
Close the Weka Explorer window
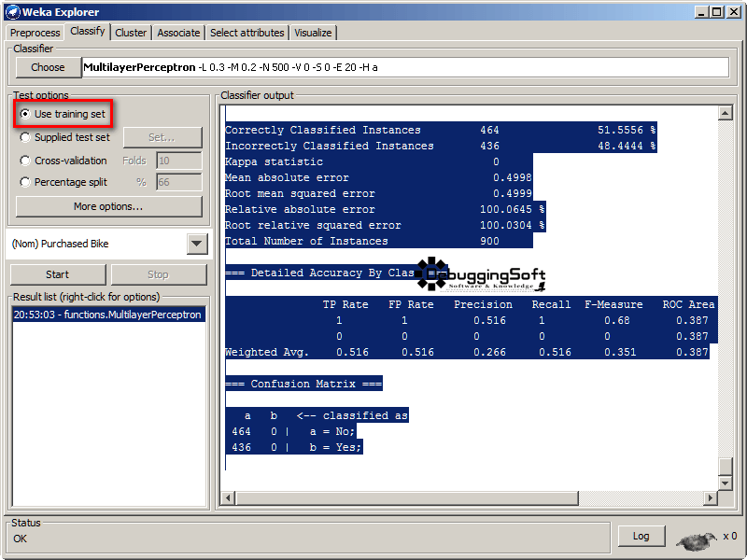(x=734, y=12)
